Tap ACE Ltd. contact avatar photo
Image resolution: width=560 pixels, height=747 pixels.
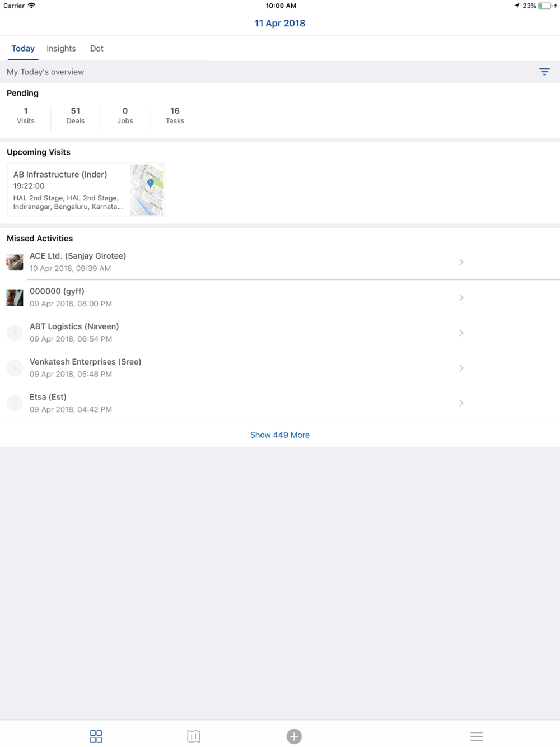15,262
